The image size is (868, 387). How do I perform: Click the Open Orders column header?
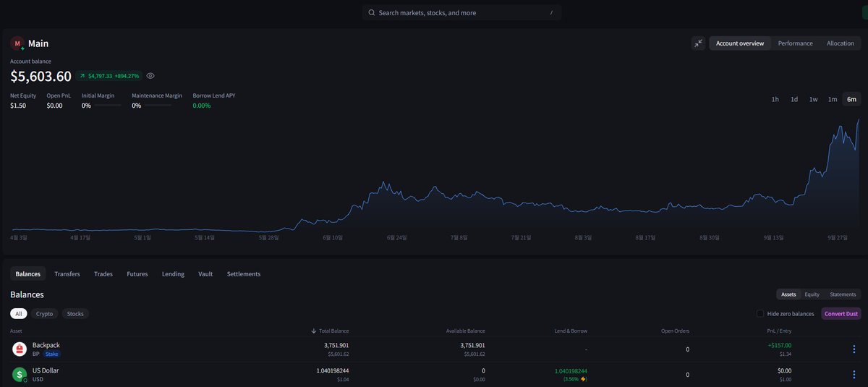coord(675,331)
